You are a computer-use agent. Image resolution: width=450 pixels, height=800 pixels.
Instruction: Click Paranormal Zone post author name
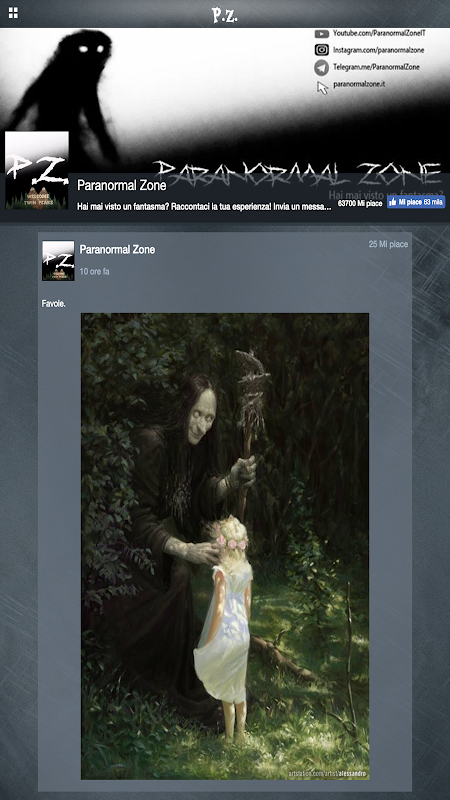(x=117, y=249)
